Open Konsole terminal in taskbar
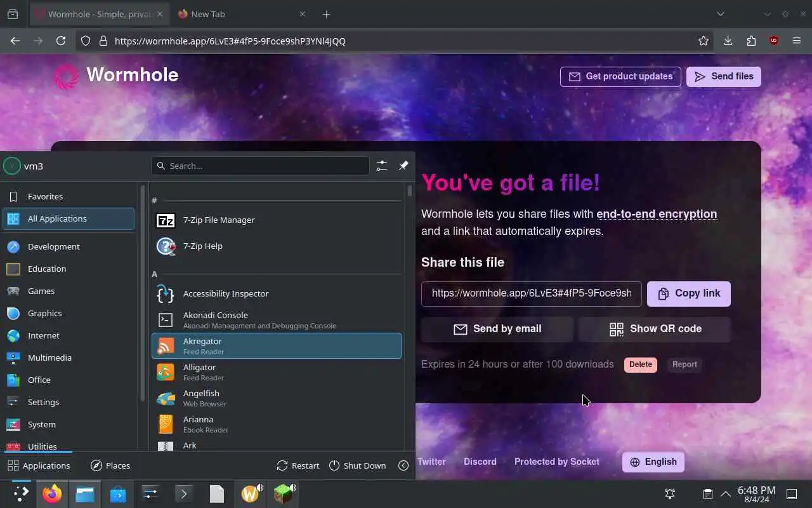Viewport: 812px width, 508px height. 184,493
